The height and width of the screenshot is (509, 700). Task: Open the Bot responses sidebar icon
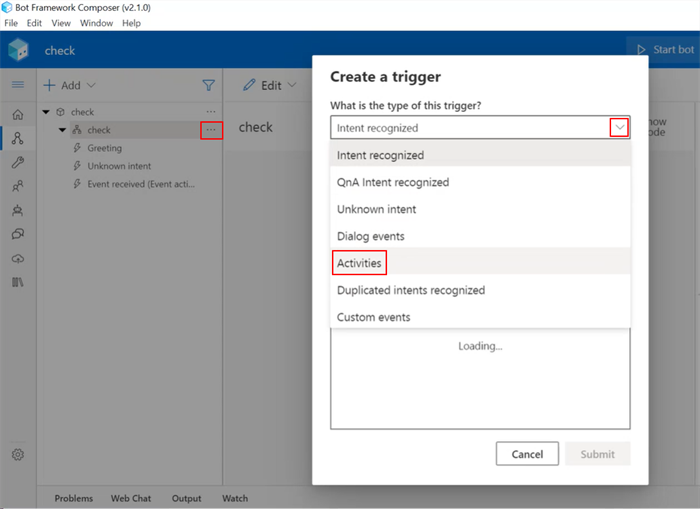[x=18, y=210]
